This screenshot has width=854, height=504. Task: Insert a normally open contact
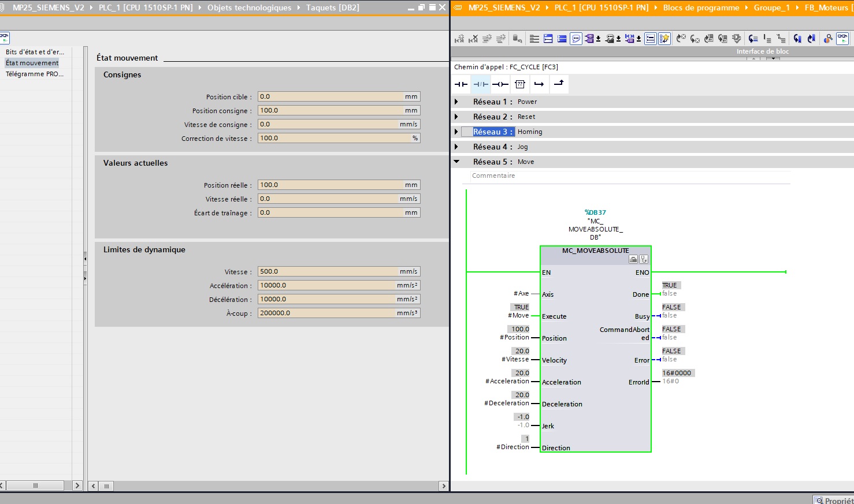461,84
